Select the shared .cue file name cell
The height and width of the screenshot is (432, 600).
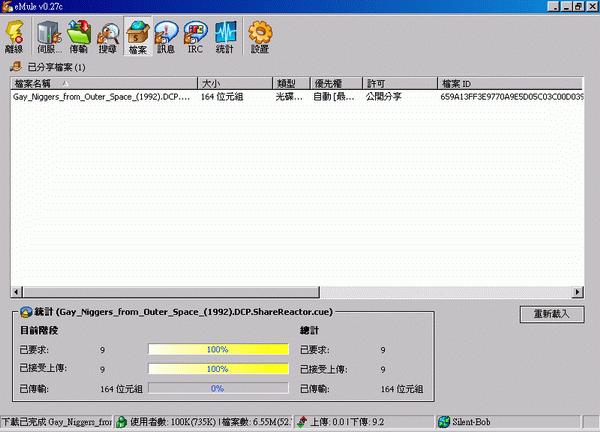(x=101, y=97)
